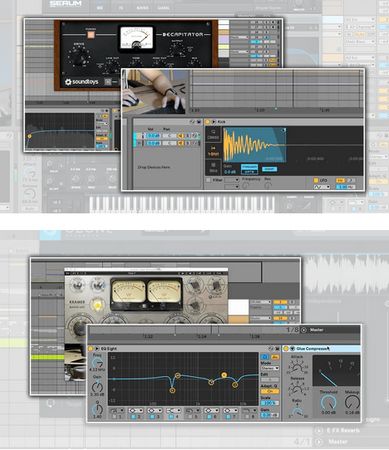Disable EQ Eight band 7 toggle
Viewport: 389px width, 450px height.
227,416
